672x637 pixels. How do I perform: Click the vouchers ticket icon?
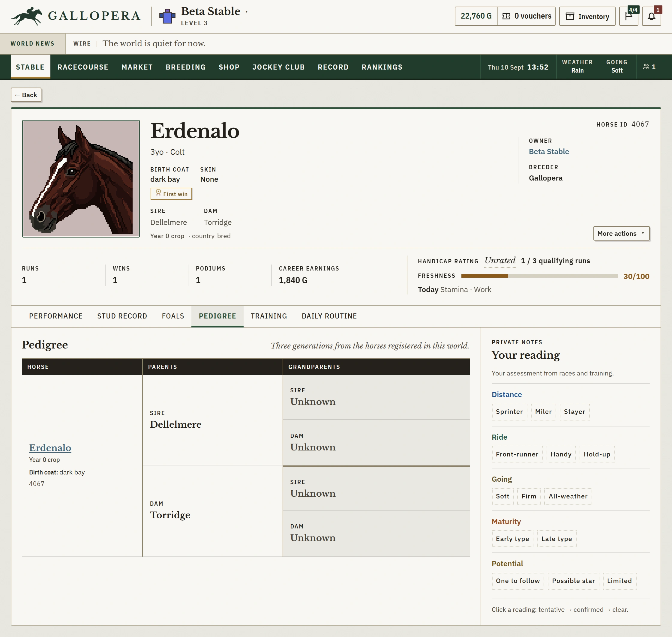506,16
